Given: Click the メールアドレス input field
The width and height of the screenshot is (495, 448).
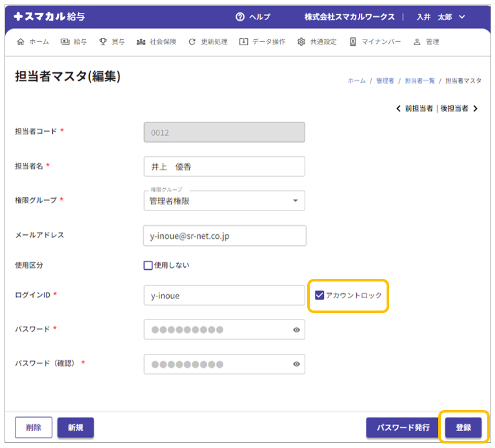Looking at the screenshot, I should [x=224, y=236].
